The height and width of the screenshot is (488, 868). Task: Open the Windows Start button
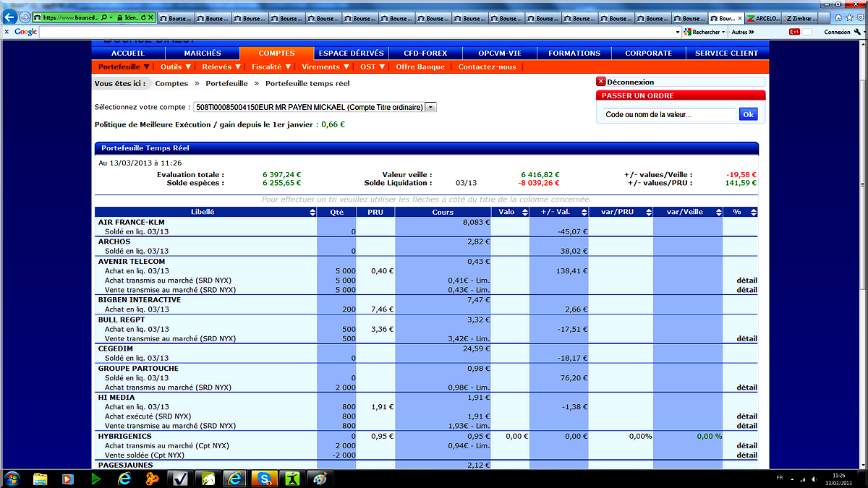pyautogui.click(x=12, y=479)
